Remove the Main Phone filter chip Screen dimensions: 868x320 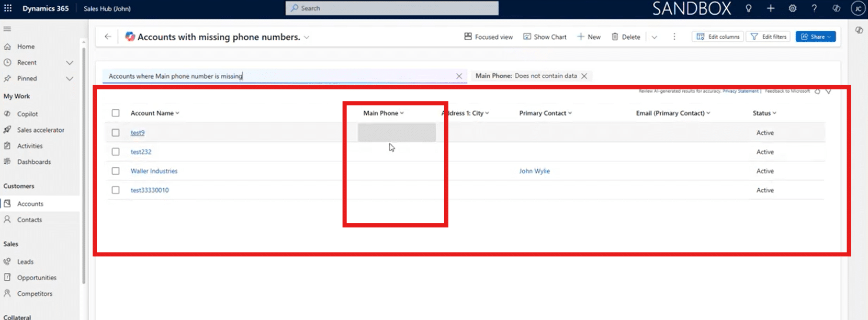click(x=584, y=76)
